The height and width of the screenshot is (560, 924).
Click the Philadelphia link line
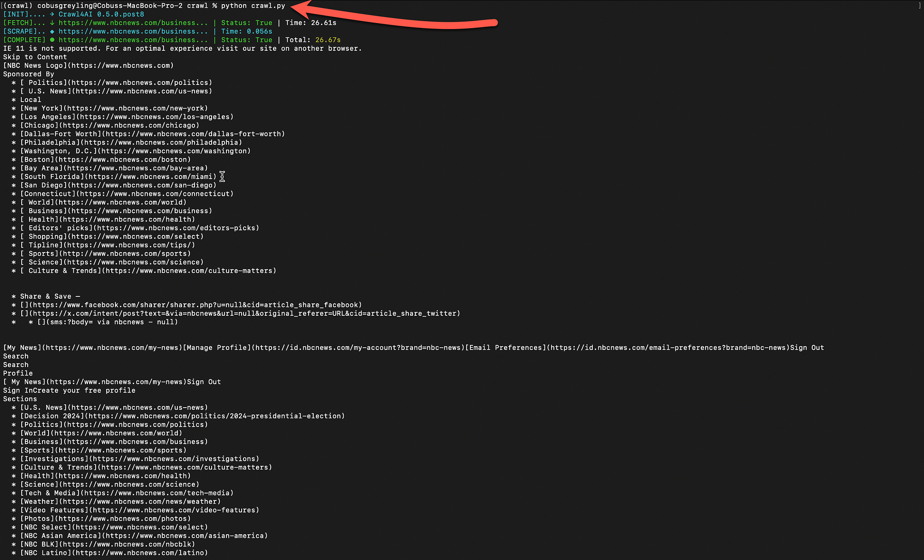click(x=131, y=142)
